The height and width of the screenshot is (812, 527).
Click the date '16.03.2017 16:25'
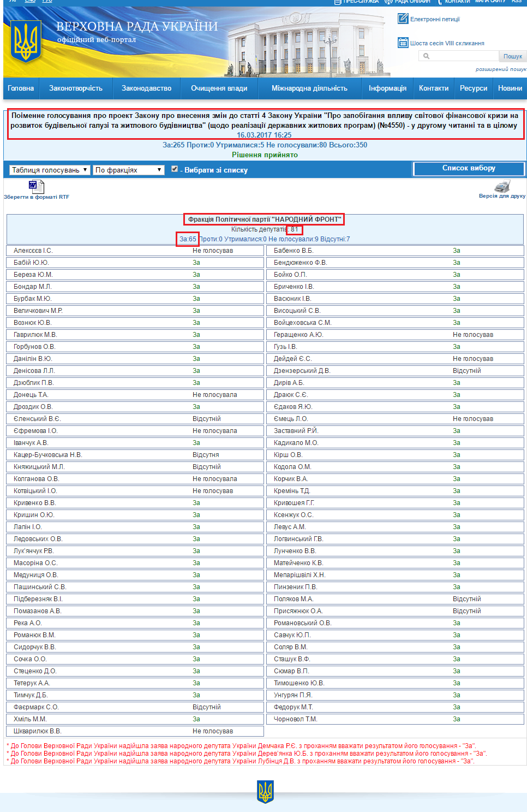click(x=264, y=135)
